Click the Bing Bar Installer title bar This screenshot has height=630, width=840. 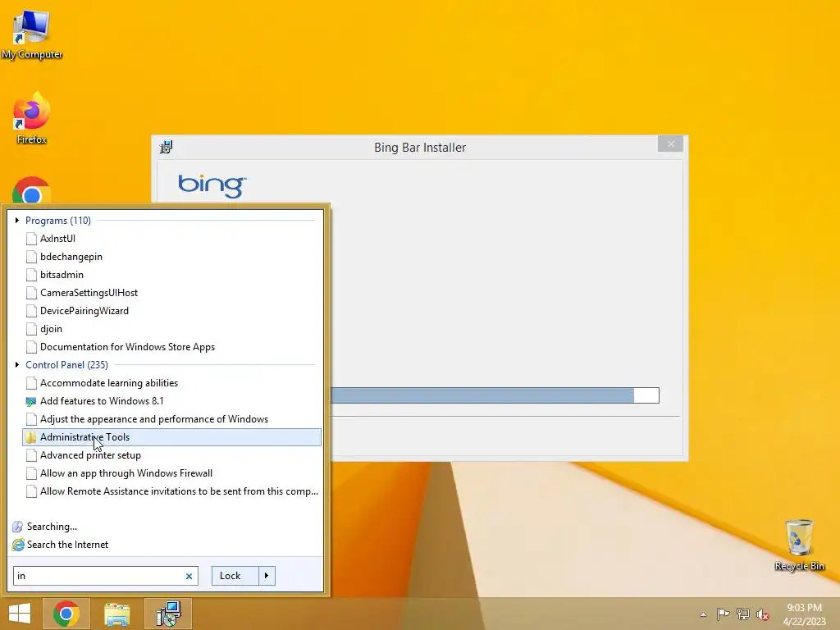coord(419,148)
